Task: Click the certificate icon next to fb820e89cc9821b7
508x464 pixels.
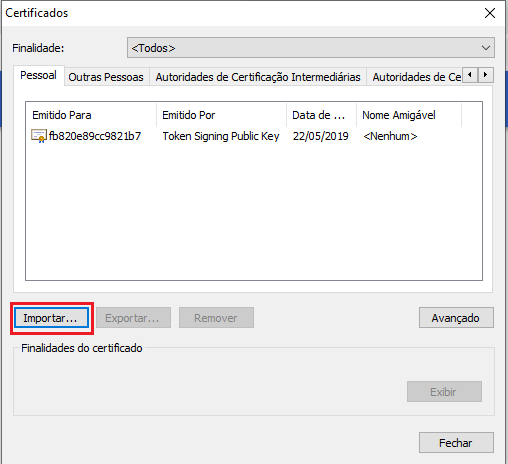Action: coord(39,136)
